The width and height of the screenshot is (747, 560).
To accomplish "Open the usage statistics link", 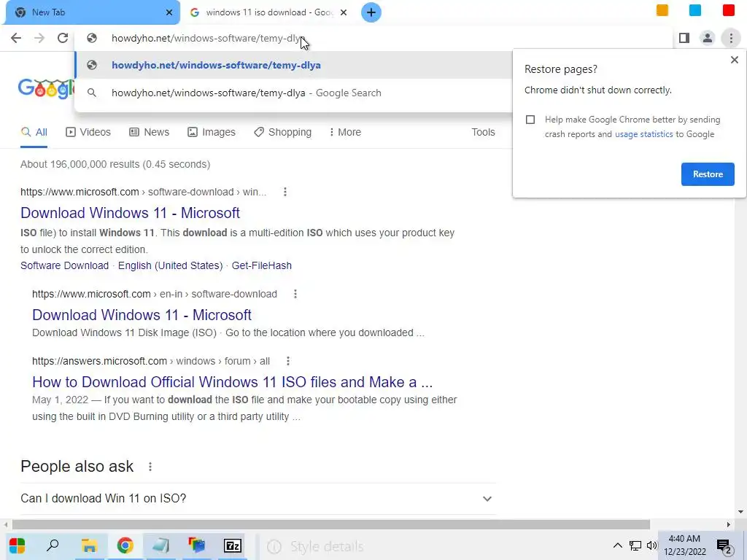I will click(643, 134).
